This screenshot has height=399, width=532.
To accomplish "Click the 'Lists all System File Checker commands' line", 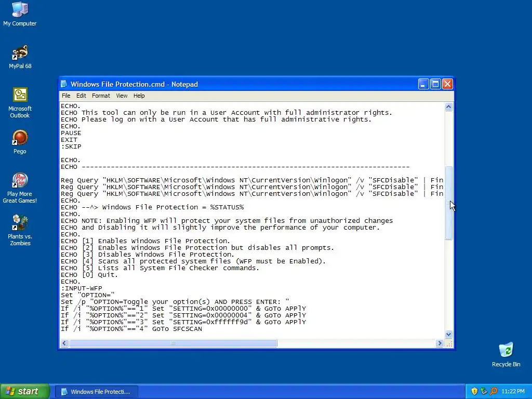I will coord(160,268).
